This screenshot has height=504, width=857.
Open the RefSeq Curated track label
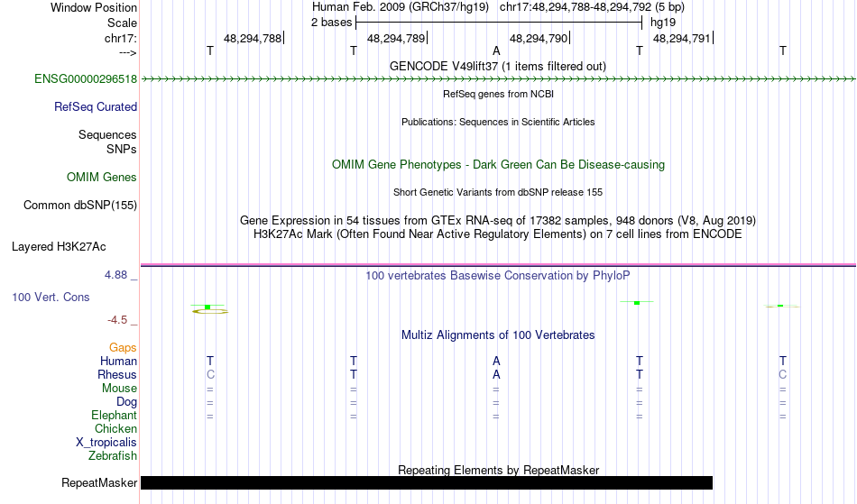tap(95, 106)
